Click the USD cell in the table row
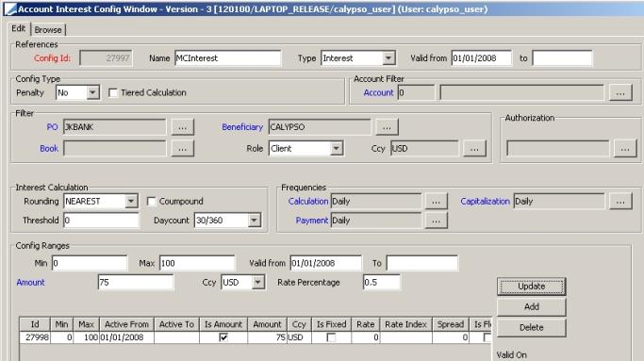The image size is (644, 361). (300, 337)
